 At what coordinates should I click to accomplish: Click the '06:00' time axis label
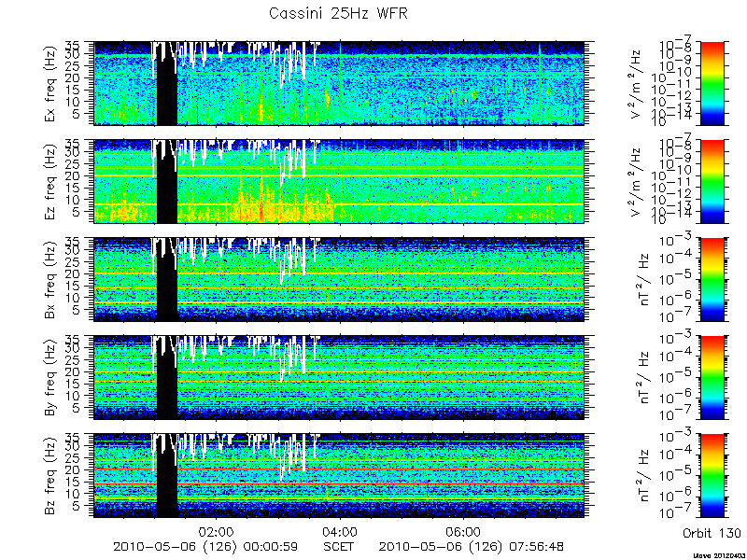pos(463,531)
